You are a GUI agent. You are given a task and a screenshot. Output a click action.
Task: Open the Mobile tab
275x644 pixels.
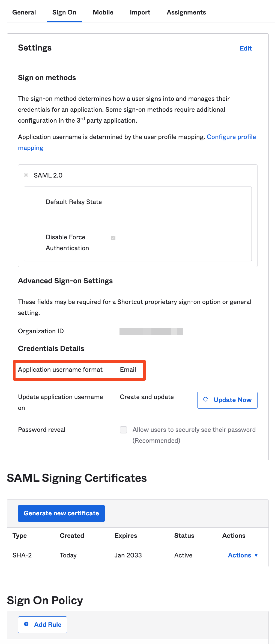(103, 12)
